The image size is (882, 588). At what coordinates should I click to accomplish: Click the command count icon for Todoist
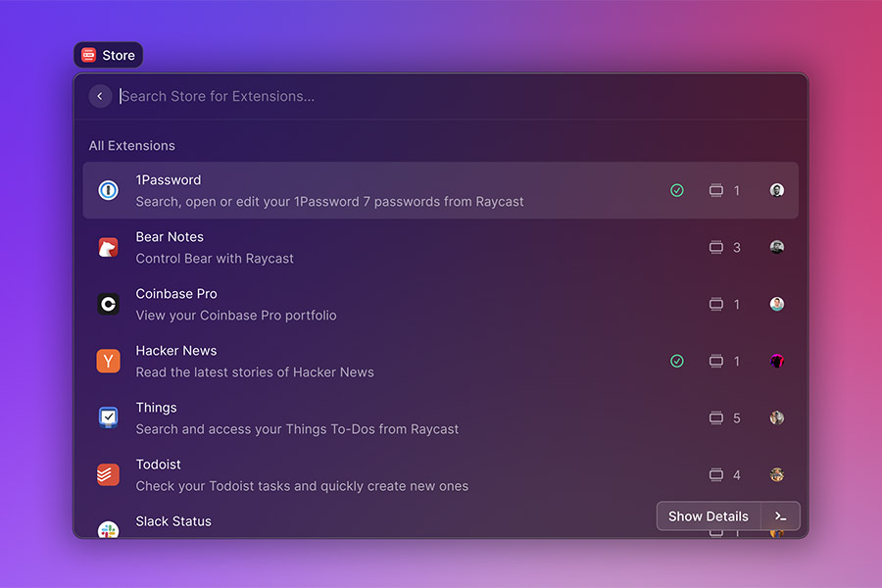point(716,474)
